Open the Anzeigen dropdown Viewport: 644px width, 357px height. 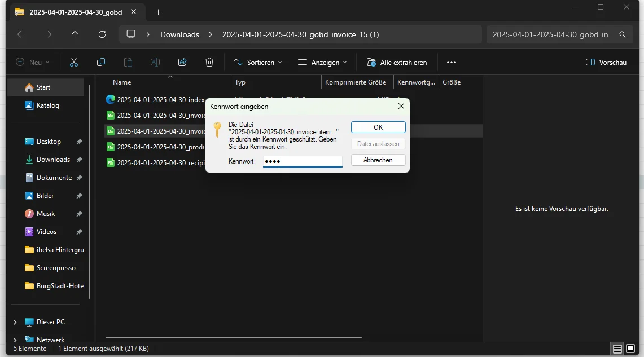[322, 63]
